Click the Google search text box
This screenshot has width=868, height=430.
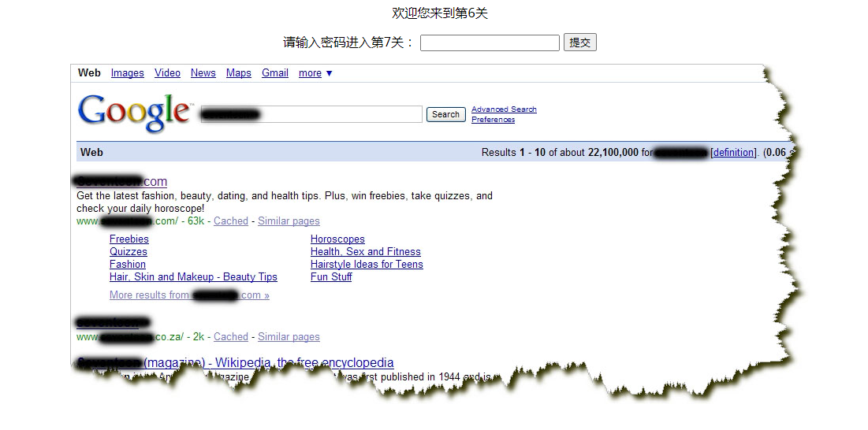(311, 114)
